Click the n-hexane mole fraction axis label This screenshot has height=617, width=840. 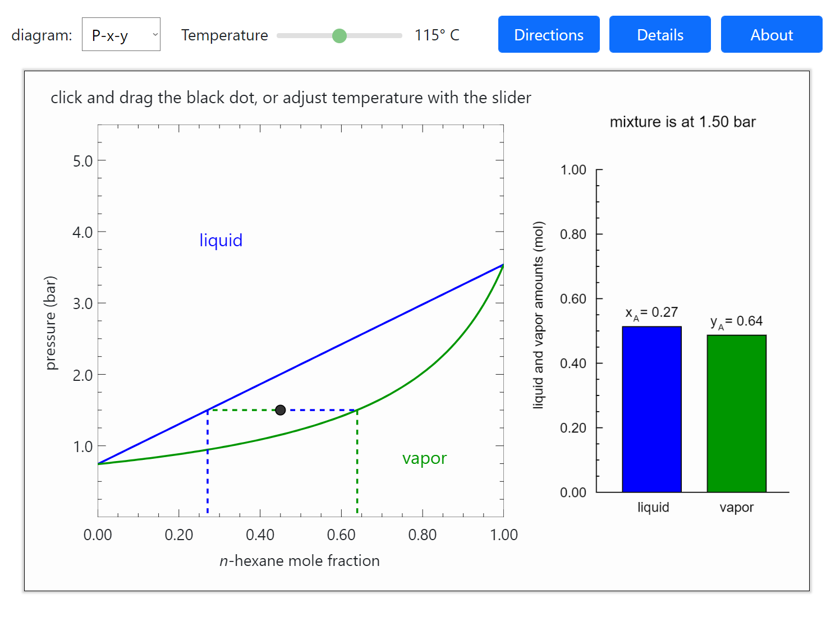300,561
